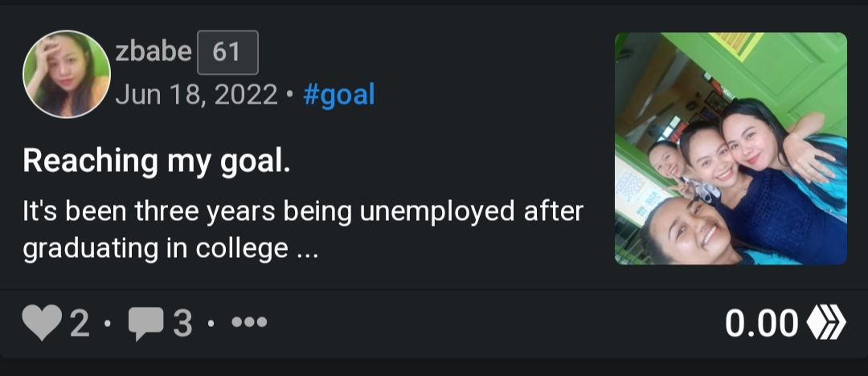This screenshot has width=868, height=376.
Task: Read the excerpt starting 'It's been three years'
Action: click(x=303, y=213)
